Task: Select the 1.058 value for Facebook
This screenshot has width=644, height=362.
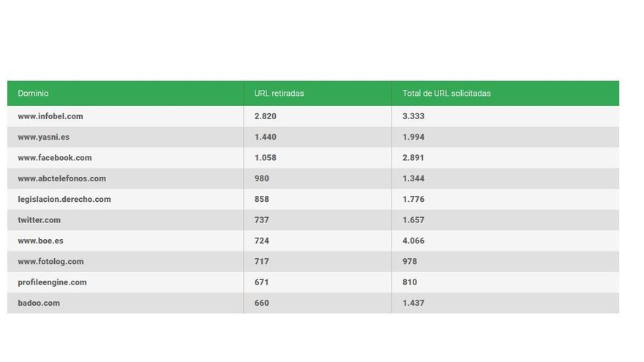Action: point(265,158)
